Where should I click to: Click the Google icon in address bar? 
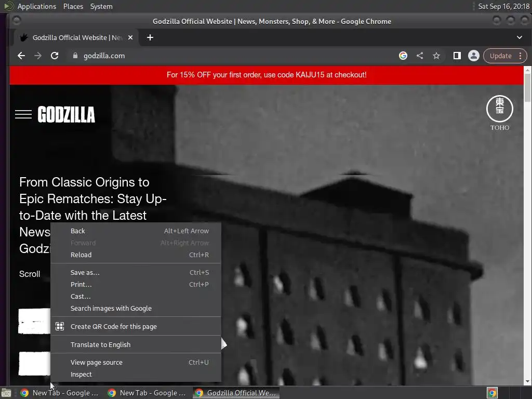click(x=403, y=56)
